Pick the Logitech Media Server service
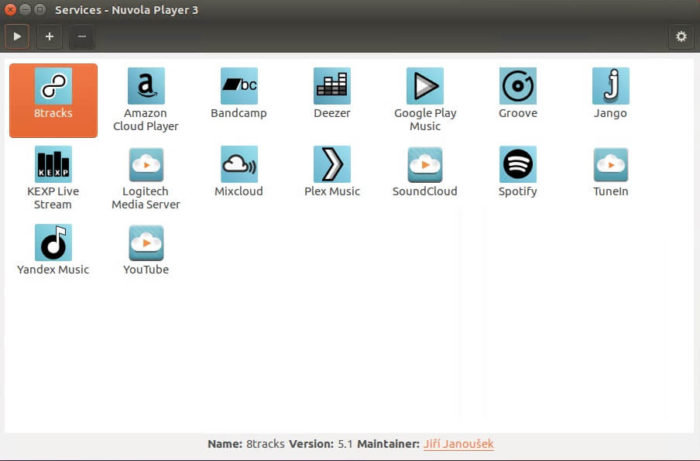700x461 pixels. pyautogui.click(x=146, y=164)
